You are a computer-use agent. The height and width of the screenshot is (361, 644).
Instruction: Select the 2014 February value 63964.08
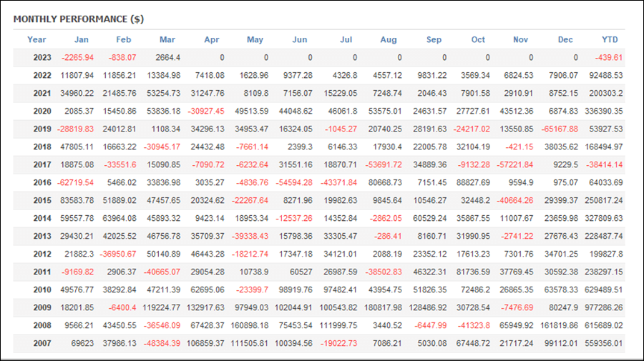(119, 219)
